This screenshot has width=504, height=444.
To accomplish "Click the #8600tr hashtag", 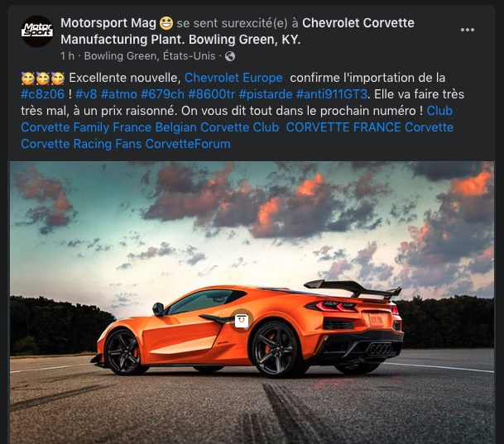I will [x=212, y=94].
